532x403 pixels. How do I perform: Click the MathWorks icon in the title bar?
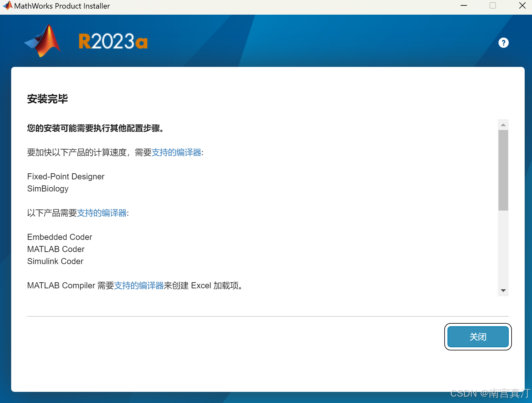point(7,6)
